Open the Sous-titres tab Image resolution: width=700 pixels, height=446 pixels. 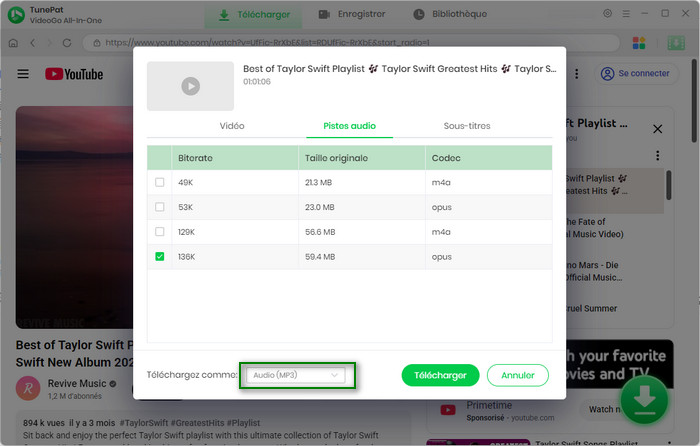[467, 126]
